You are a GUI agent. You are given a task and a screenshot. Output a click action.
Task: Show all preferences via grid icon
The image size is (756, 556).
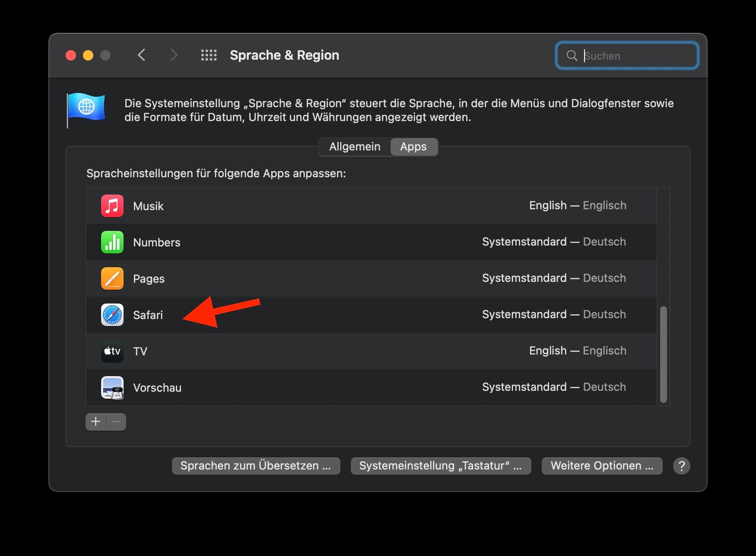209,55
